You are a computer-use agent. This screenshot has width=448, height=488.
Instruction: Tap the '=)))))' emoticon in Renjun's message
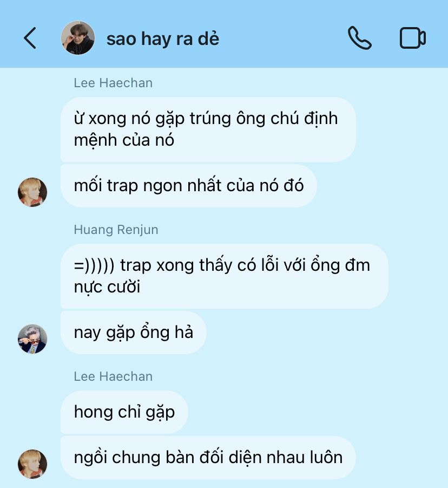(94, 265)
